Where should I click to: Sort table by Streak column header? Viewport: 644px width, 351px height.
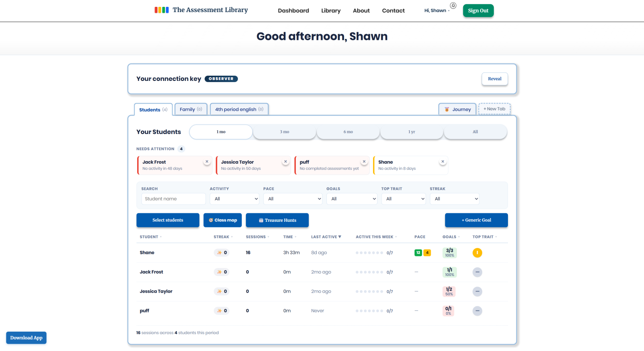223,237
